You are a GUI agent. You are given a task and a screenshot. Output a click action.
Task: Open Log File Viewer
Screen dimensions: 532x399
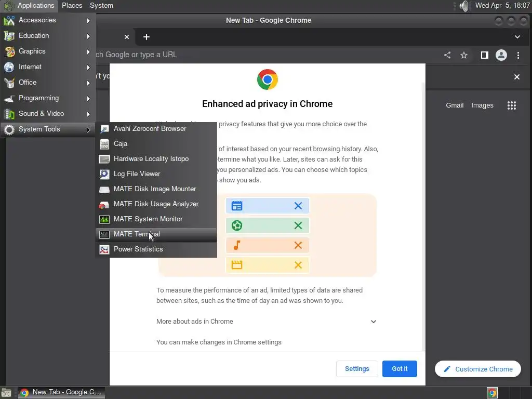pos(156,174)
